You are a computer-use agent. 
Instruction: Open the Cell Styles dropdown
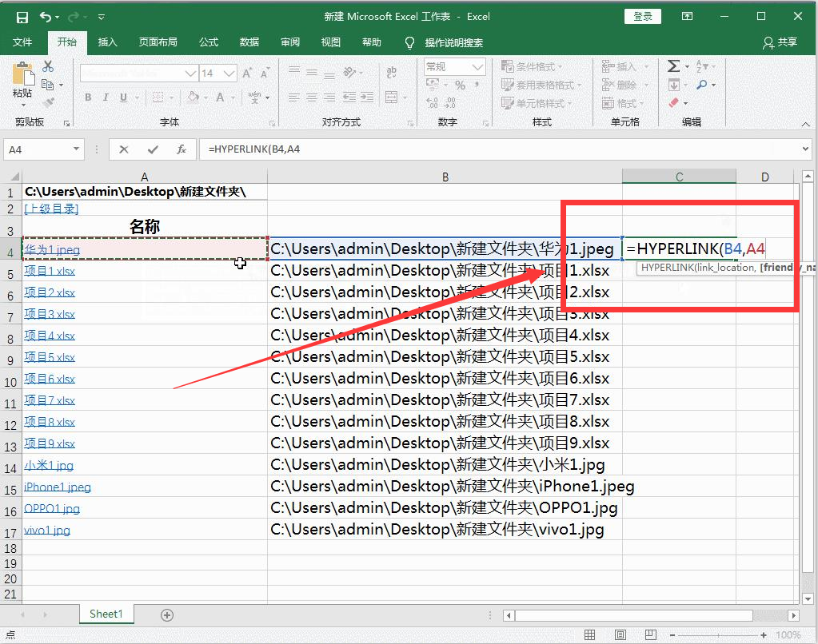click(x=537, y=103)
